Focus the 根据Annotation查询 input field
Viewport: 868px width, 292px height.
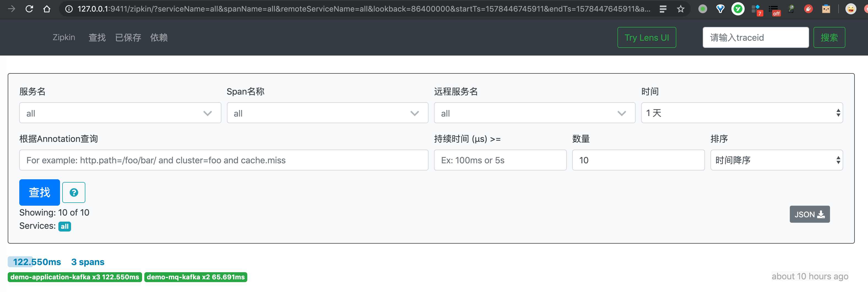pyautogui.click(x=224, y=160)
